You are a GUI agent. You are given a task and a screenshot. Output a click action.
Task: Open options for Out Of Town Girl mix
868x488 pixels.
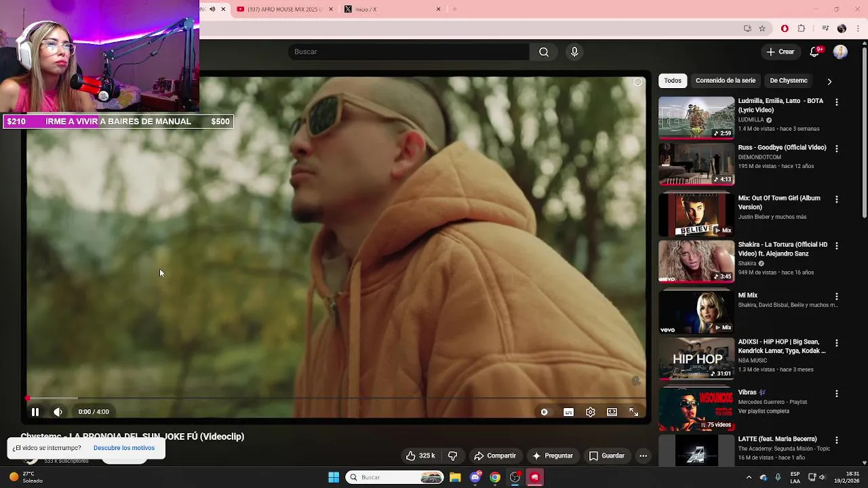(837, 199)
